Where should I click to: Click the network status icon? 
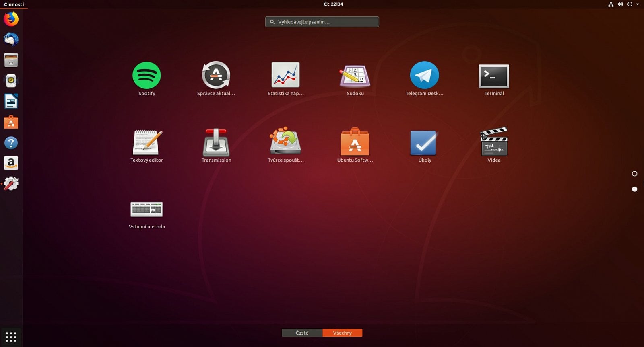tap(611, 4)
